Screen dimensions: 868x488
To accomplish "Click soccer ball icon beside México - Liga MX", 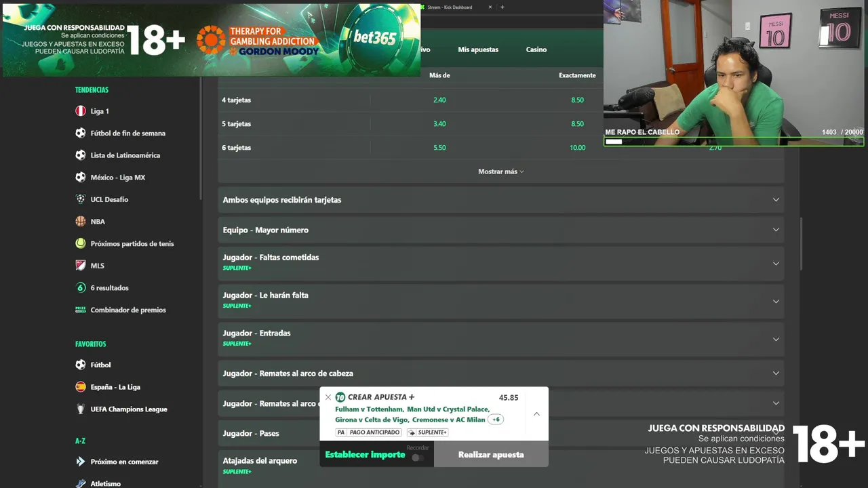I will (81, 178).
